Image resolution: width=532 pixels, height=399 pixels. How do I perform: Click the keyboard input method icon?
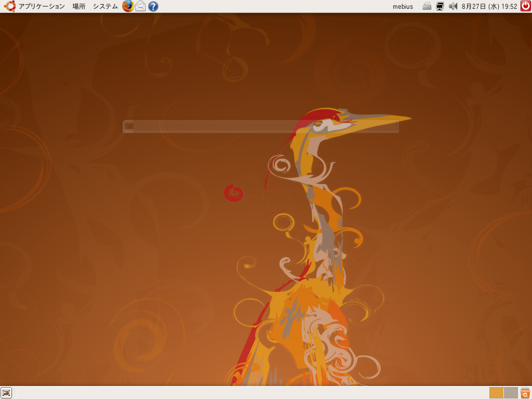pos(427,6)
